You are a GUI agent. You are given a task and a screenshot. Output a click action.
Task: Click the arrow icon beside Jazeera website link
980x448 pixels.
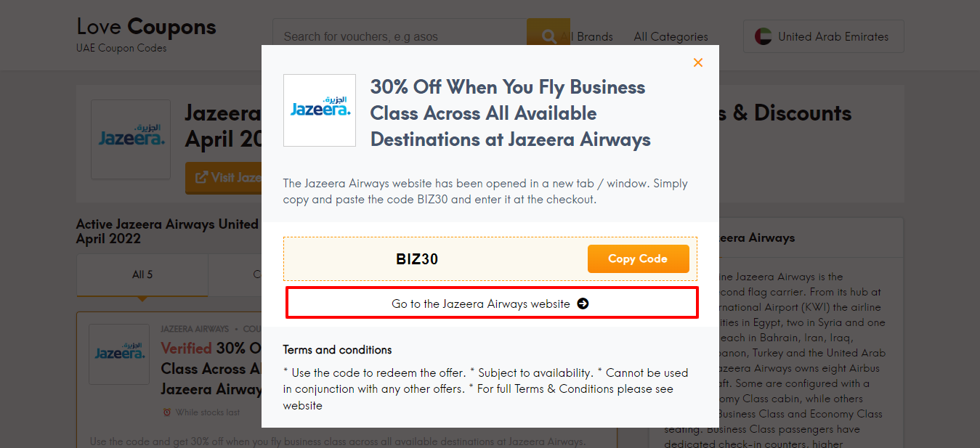pos(583,304)
